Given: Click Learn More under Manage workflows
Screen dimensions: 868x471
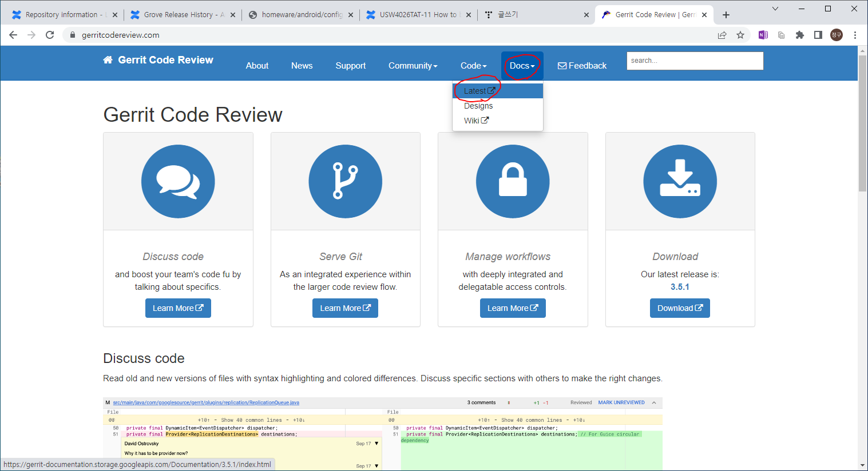Looking at the screenshot, I should [513, 308].
